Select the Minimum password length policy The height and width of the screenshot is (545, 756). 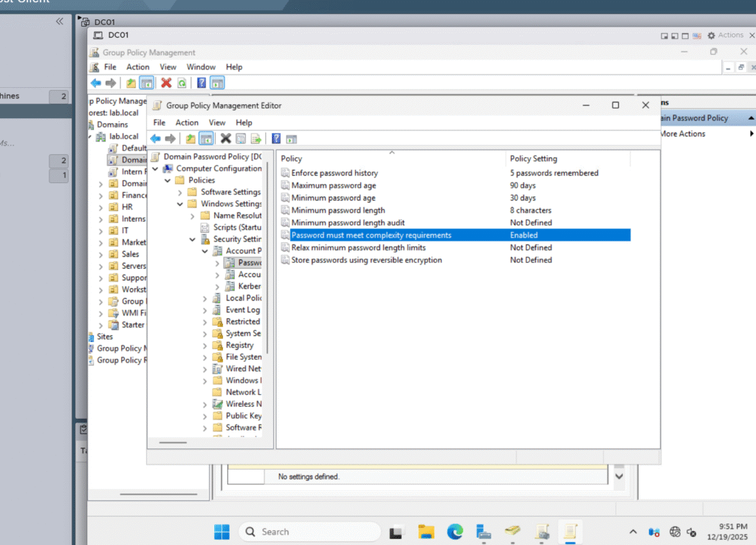coord(337,210)
